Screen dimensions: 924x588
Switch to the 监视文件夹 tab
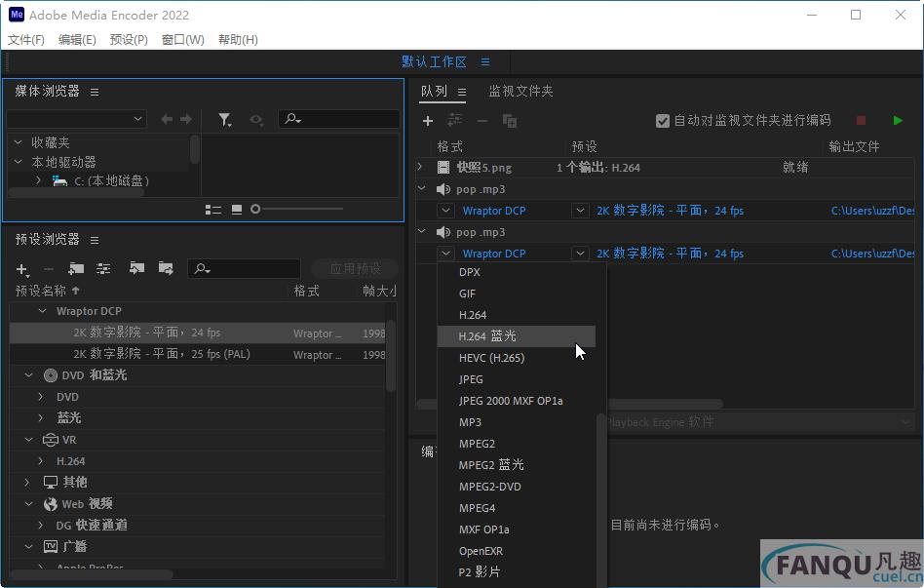[x=520, y=92]
